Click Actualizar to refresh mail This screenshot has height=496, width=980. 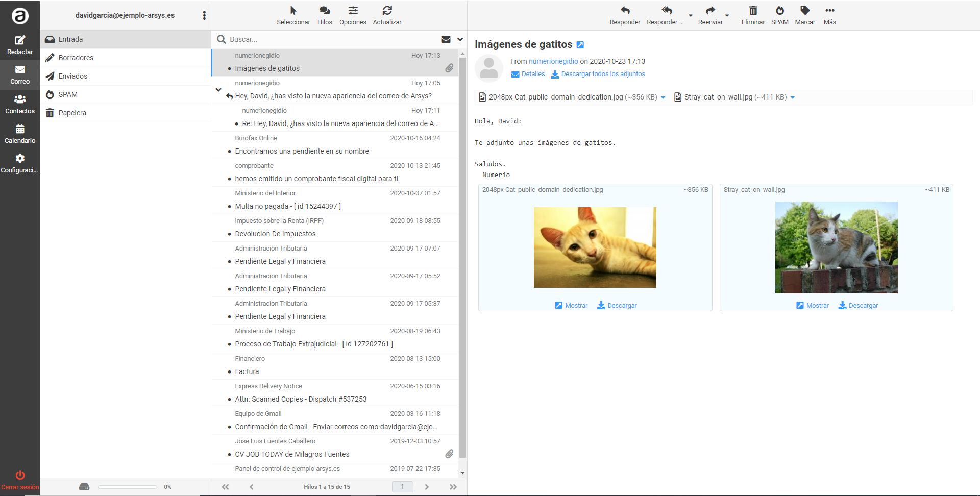pyautogui.click(x=387, y=15)
